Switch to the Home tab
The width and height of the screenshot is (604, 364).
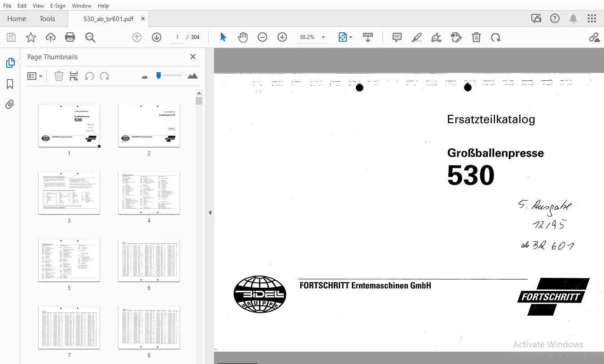[17, 19]
